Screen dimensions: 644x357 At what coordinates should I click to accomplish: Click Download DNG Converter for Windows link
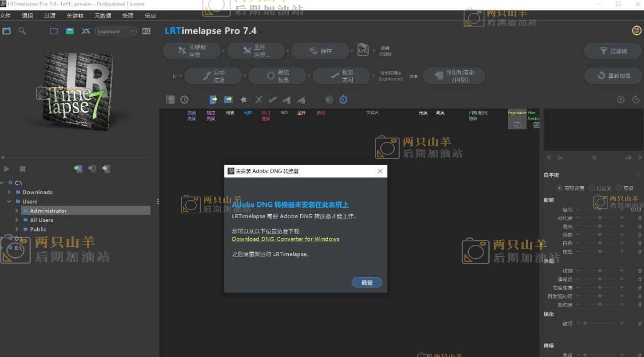click(285, 239)
